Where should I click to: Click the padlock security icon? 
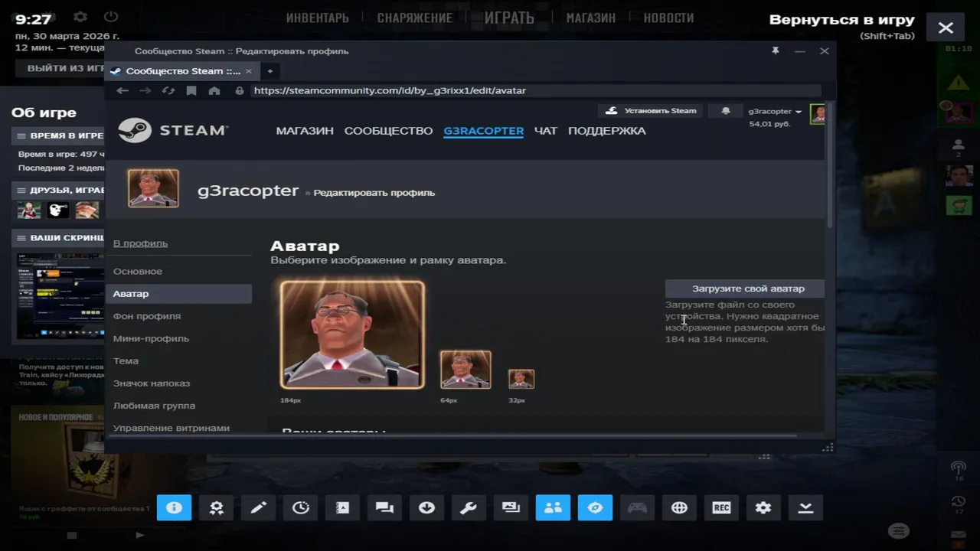(240, 90)
